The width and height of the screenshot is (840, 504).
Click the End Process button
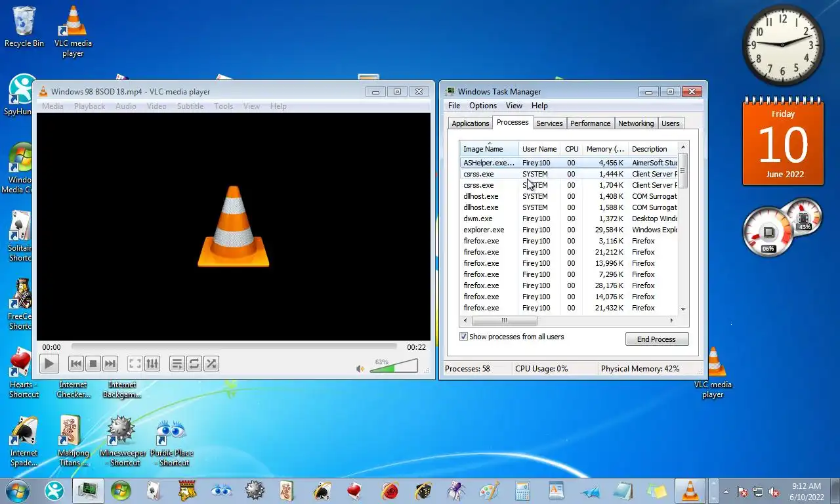pyautogui.click(x=656, y=339)
